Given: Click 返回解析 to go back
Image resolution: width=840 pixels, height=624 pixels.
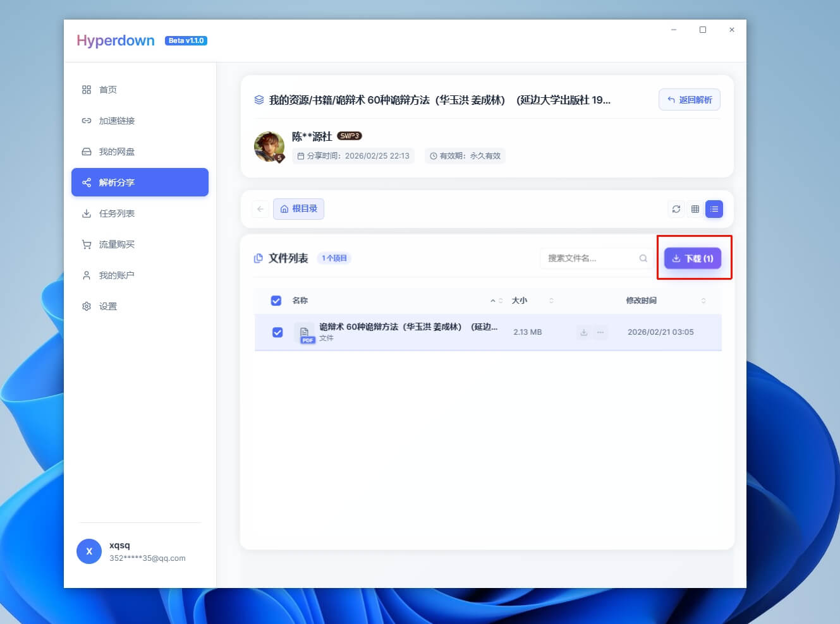Looking at the screenshot, I should pos(690,99).
